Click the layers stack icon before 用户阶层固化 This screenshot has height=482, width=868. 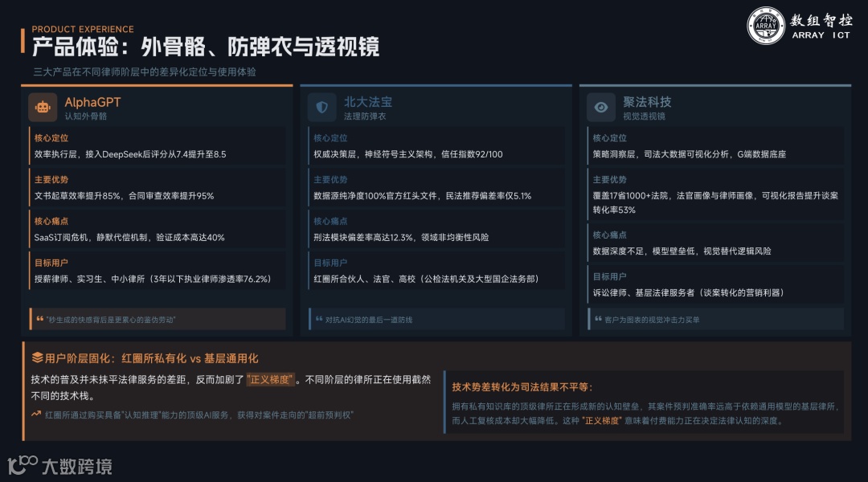click(37, 358)
